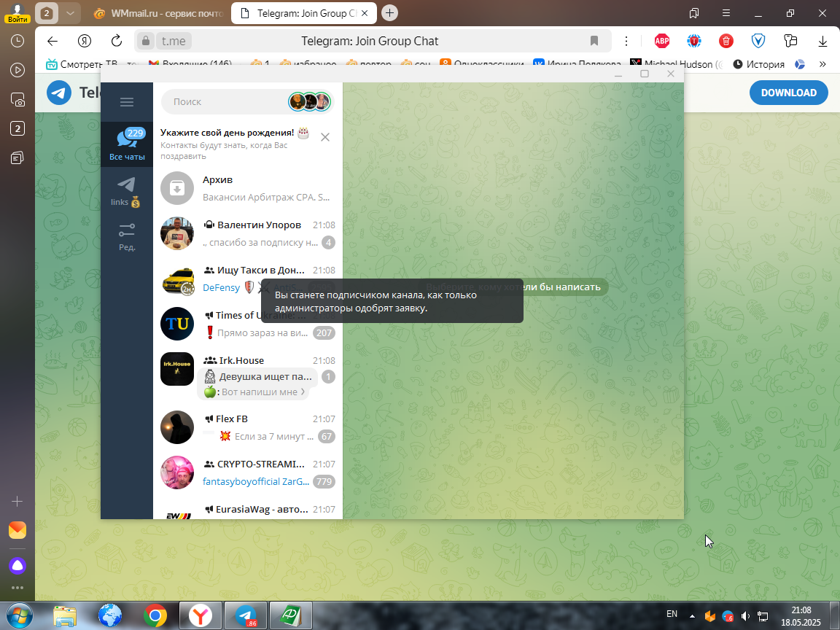Image resolution: width=840 pixels, height=630 pixels.
Task: Click the 'Войти' login profile button
Action: pyautogui.click(x=17, y=13)
